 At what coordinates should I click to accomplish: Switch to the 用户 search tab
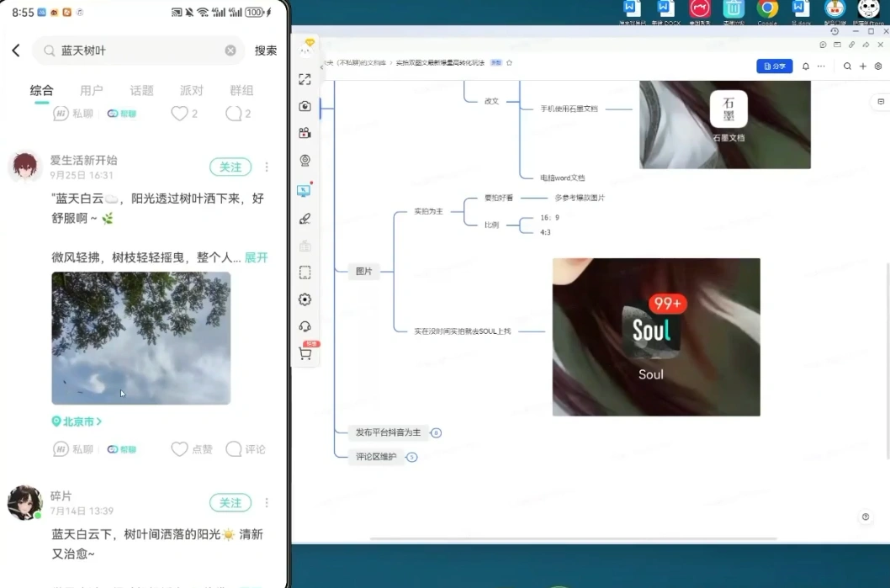(x=92, y=91)
